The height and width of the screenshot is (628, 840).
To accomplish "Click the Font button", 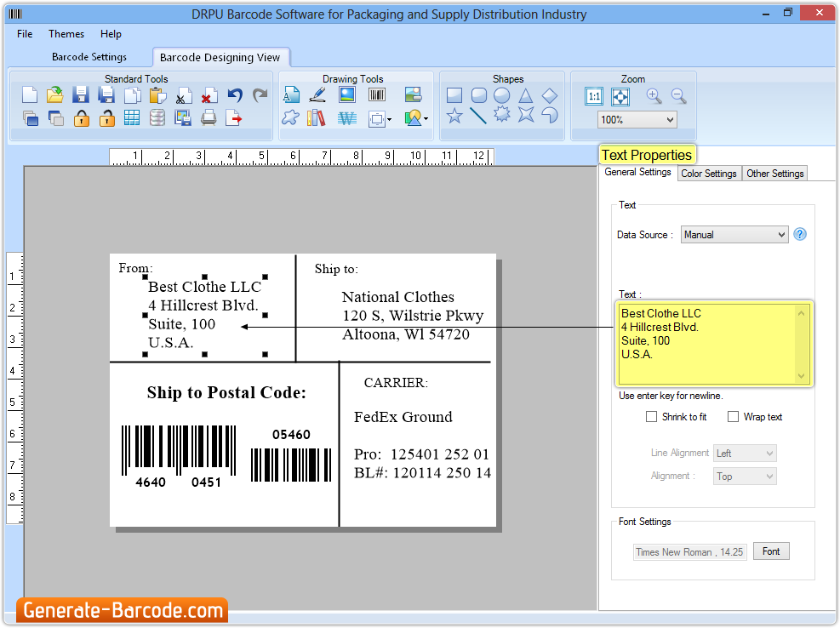I will (771, 551).
